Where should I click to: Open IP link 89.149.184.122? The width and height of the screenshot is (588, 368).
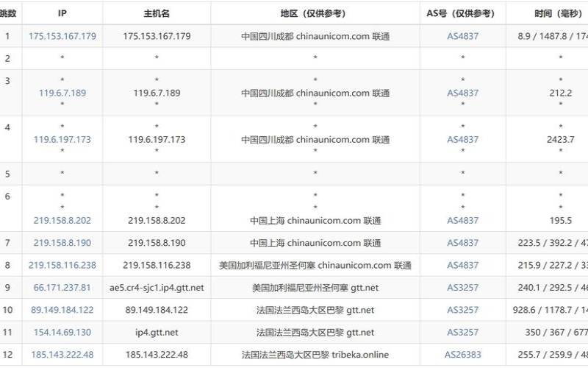point(62,310)
